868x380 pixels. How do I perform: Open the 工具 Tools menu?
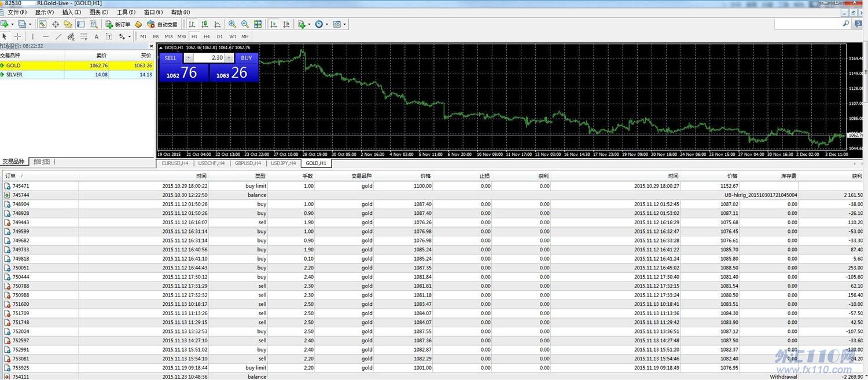[x=126, y=12]
